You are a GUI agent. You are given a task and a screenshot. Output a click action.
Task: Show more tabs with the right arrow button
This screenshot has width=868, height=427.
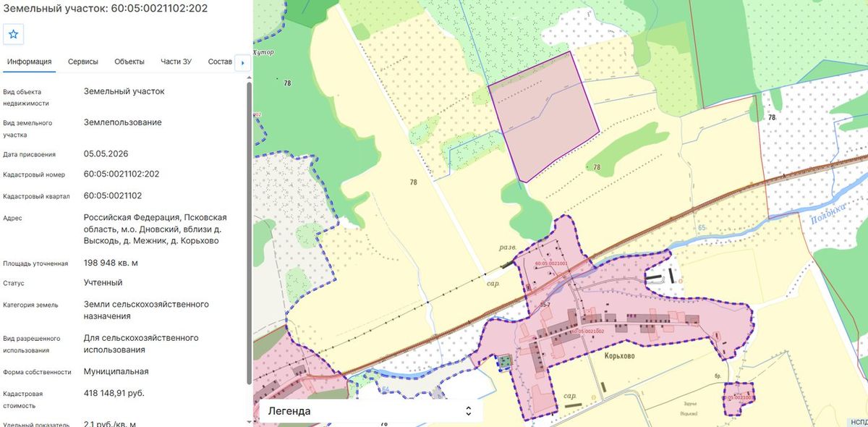coord(243,62)
